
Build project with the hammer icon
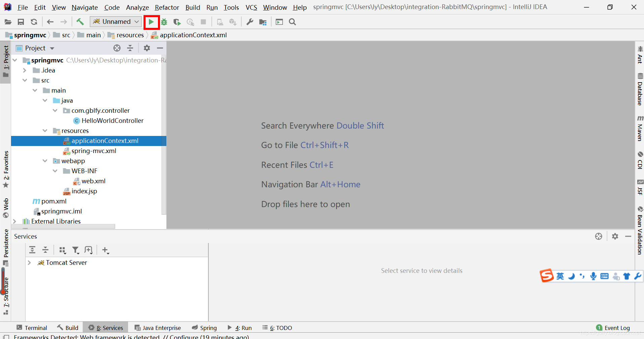(80, 22)
